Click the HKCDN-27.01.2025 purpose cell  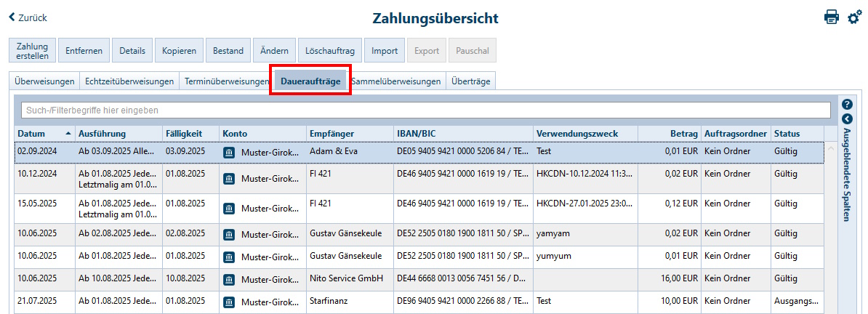point(586,208)
